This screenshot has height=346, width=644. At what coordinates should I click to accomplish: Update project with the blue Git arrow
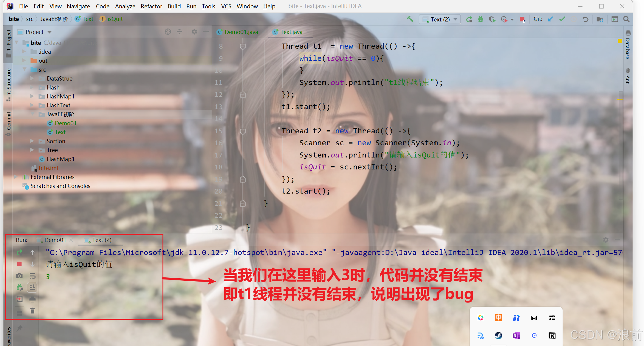pos(550,19)
